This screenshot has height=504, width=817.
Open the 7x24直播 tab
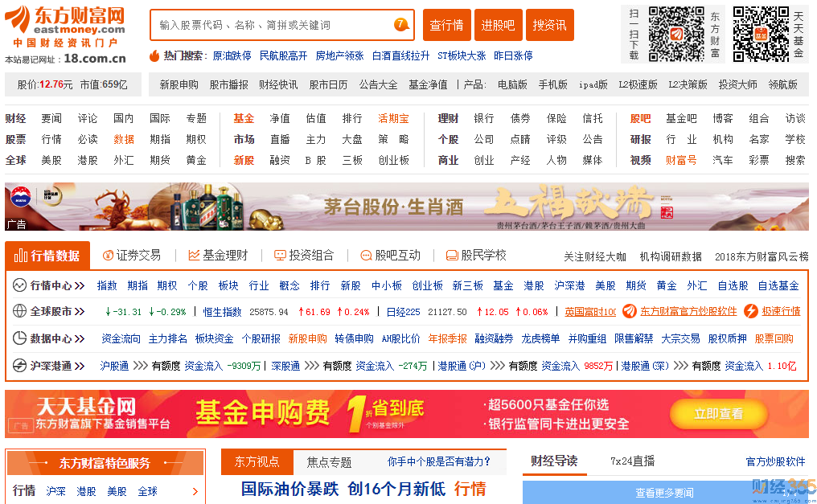click(633, 461)
